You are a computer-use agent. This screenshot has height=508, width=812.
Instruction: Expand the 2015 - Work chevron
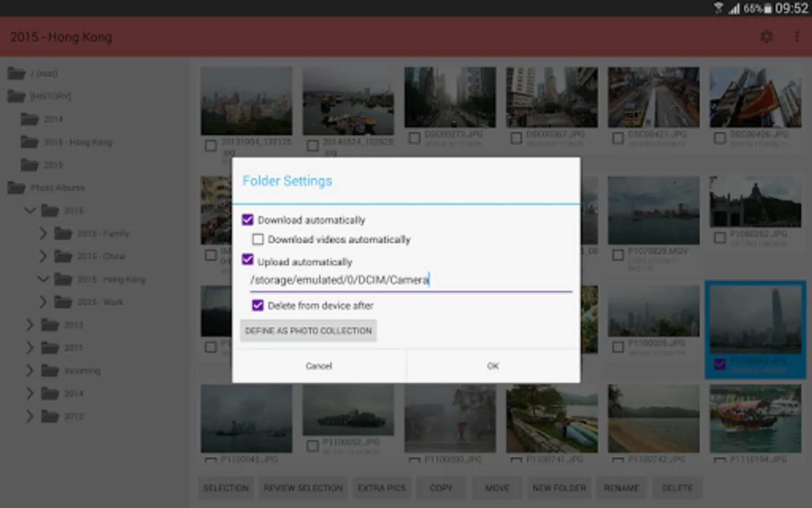(43, 302)
